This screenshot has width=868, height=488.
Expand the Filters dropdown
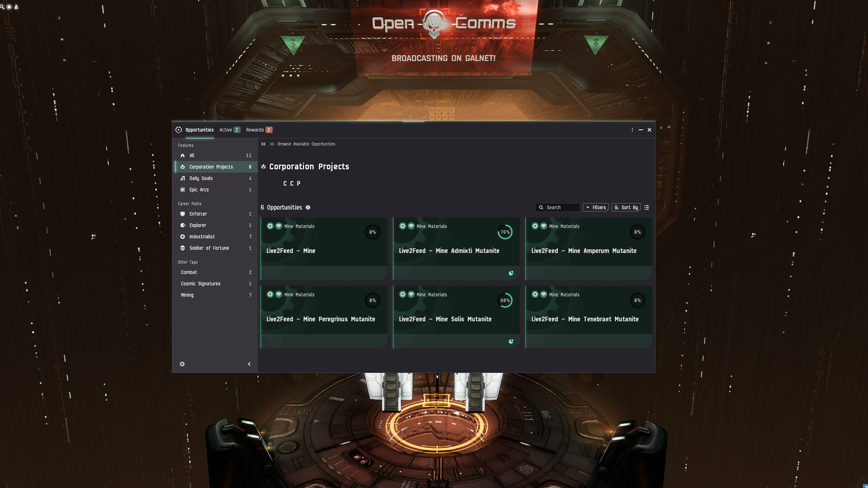pos(595,207)
